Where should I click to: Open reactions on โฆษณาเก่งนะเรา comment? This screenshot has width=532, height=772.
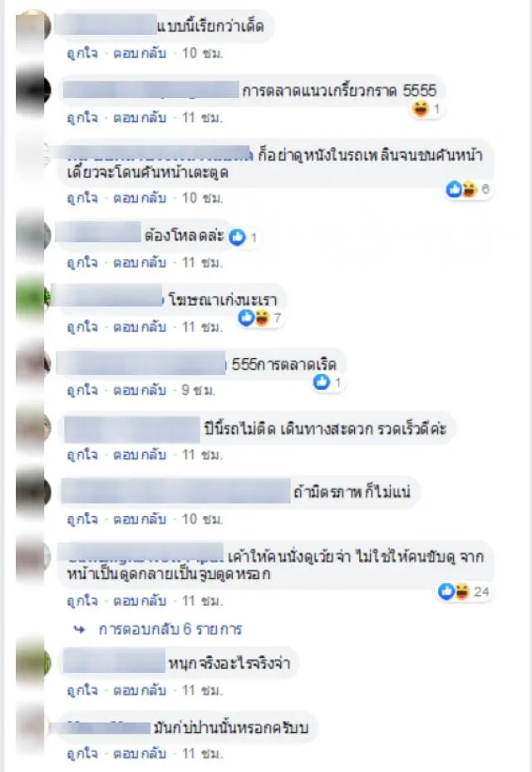pos(259,318)
